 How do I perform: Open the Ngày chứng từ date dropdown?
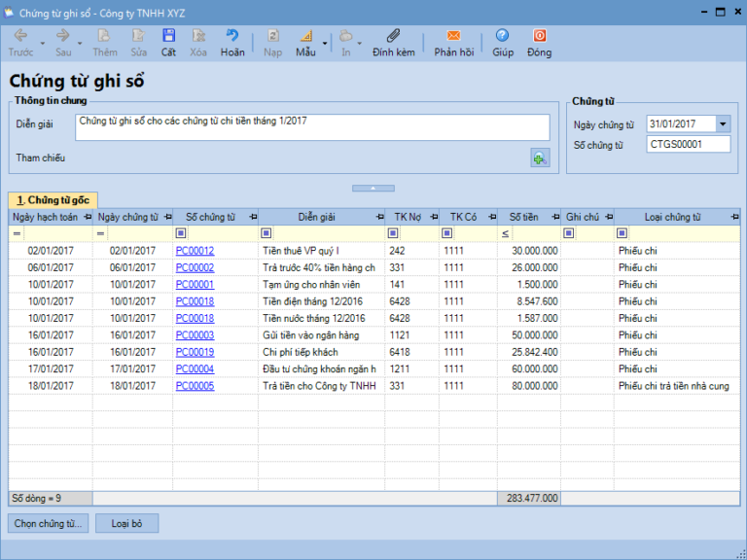pyautogui.click(x=723, y=124)
